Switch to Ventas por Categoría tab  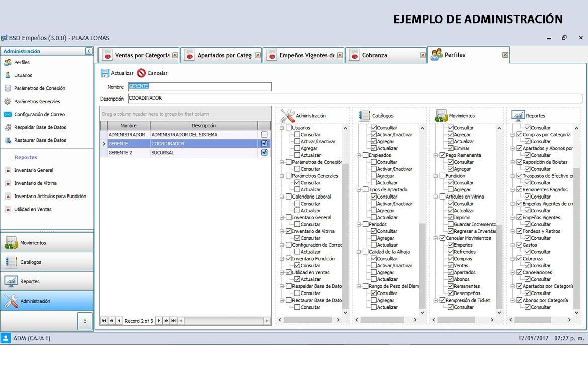[x=139, y=55]
